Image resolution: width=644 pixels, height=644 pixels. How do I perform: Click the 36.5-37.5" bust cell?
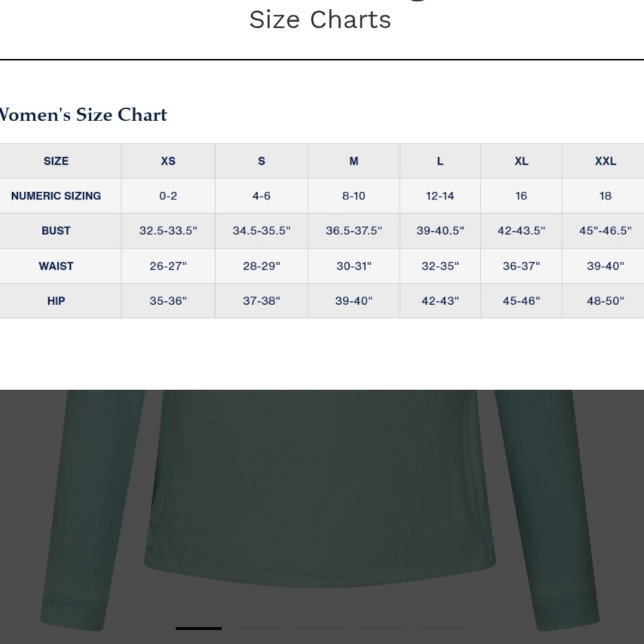(x=354, y=231)
